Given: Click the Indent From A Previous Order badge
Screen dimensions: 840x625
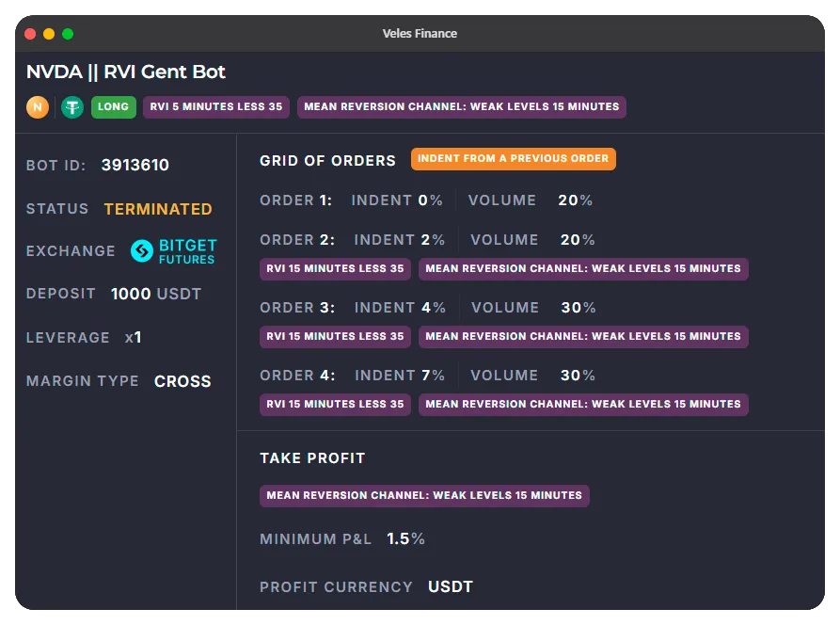Looking at the screenshot, I should click(x=513, y=159).
